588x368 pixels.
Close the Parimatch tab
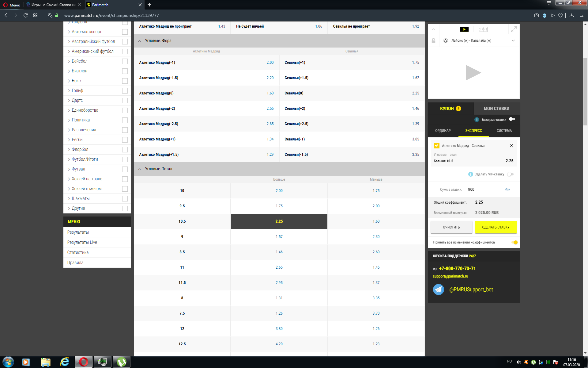click(x=140, y=5)
